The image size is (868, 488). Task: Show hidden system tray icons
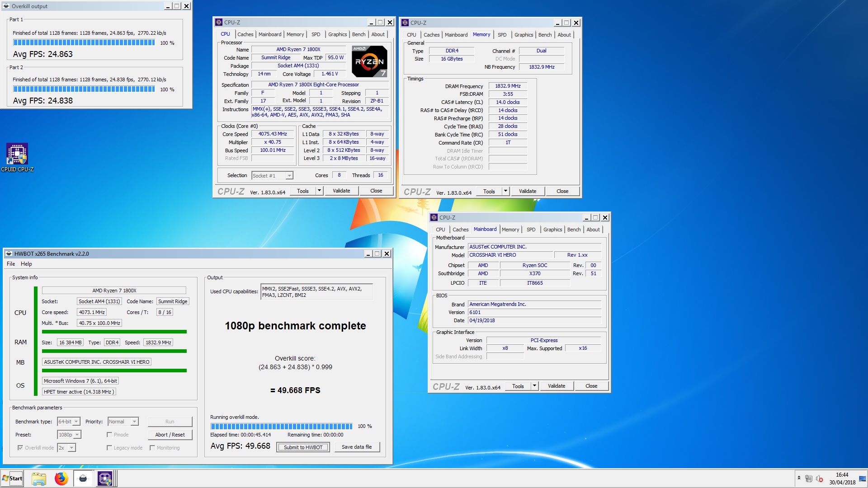[x=799, y=478]
